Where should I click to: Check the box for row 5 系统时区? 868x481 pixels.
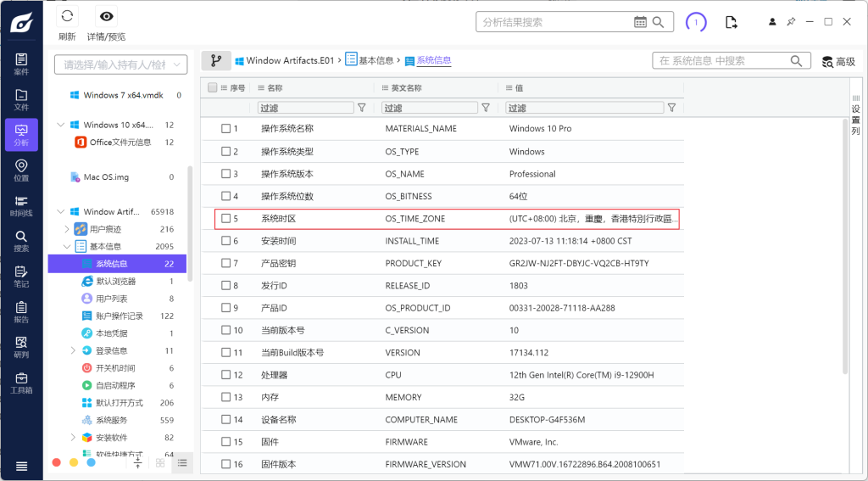tap(226, 219)
